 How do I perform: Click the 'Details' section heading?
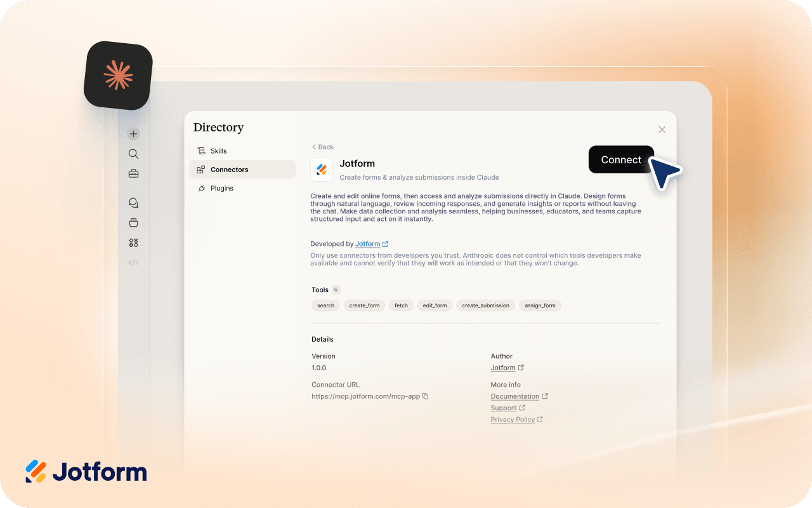(x=322, y=339)
